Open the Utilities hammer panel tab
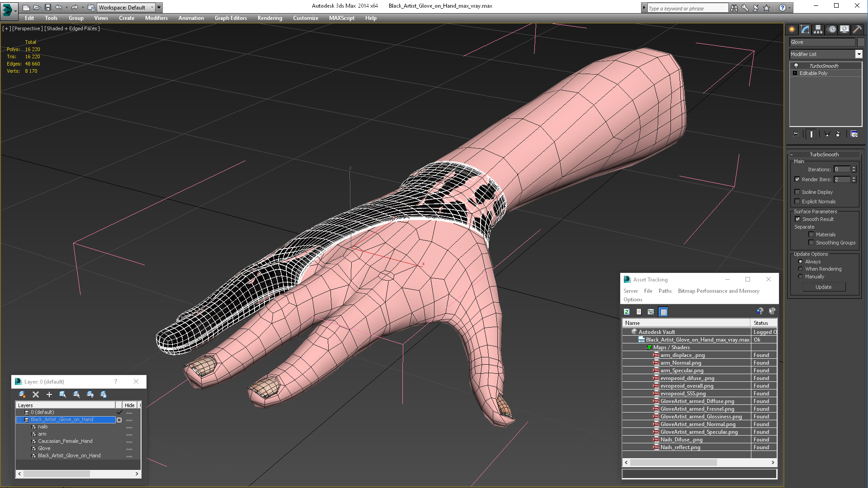Viewport: 868px width, 488px height. click(857, 29)
